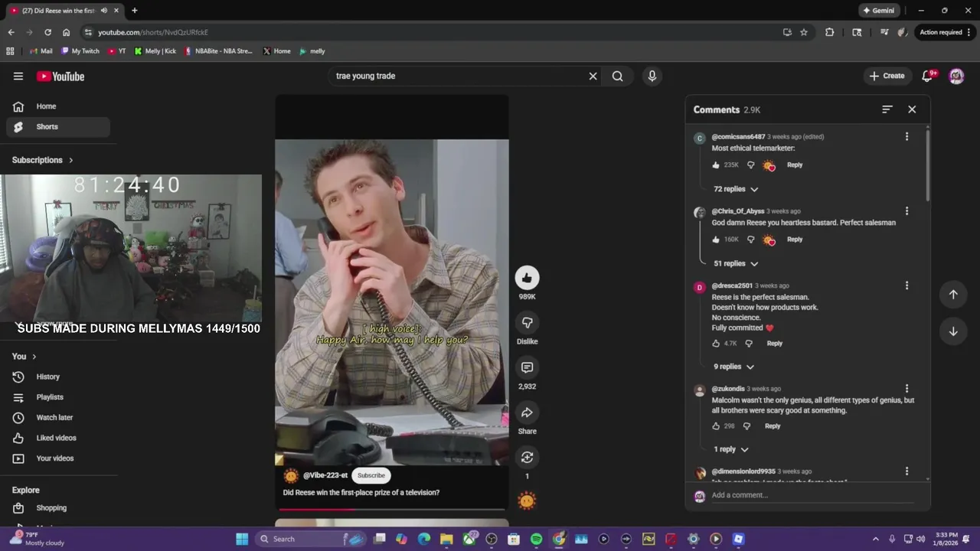Viewport: 980px width, 551px height.
Task: Open Liked videos in the sidebar
Action: (x=58, y=438)
